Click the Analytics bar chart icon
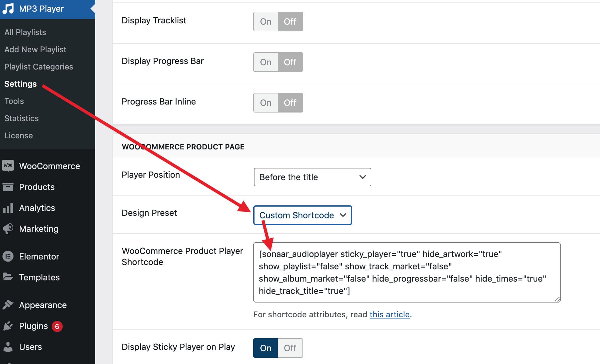Image resolution: width=600 pixels, height=364 pixels. click(8, 208)
